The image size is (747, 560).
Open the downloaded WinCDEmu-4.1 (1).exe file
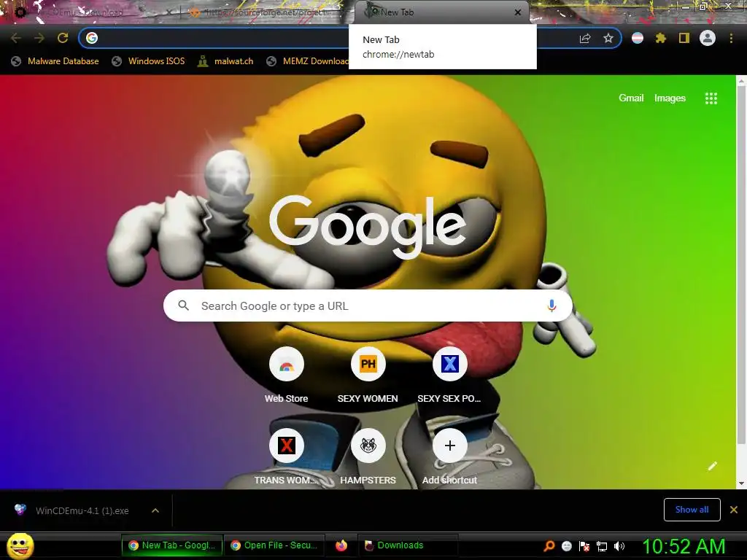pos(82,510)
